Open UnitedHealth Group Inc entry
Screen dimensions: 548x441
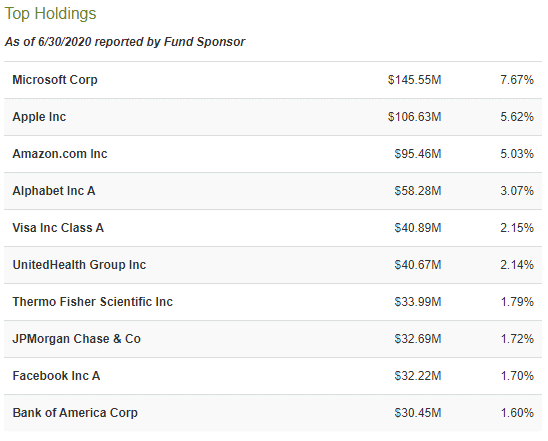click(x=79, y=265)
